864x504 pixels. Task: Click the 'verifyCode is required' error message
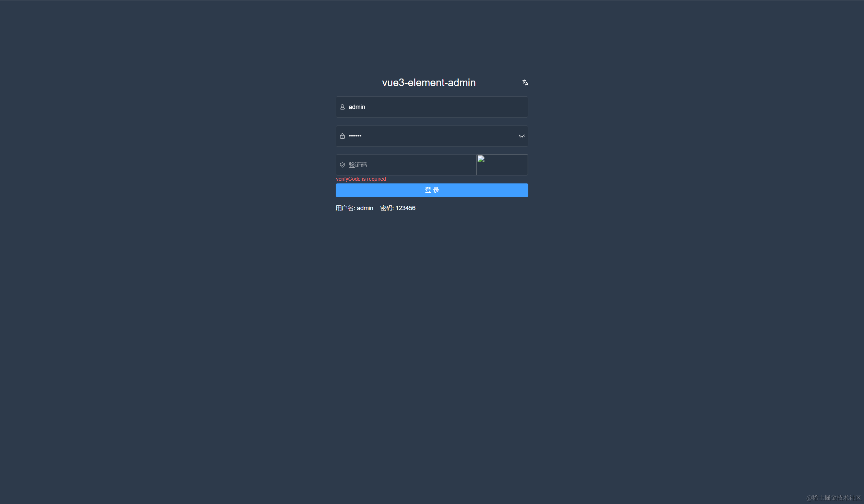tap(361, 179)
